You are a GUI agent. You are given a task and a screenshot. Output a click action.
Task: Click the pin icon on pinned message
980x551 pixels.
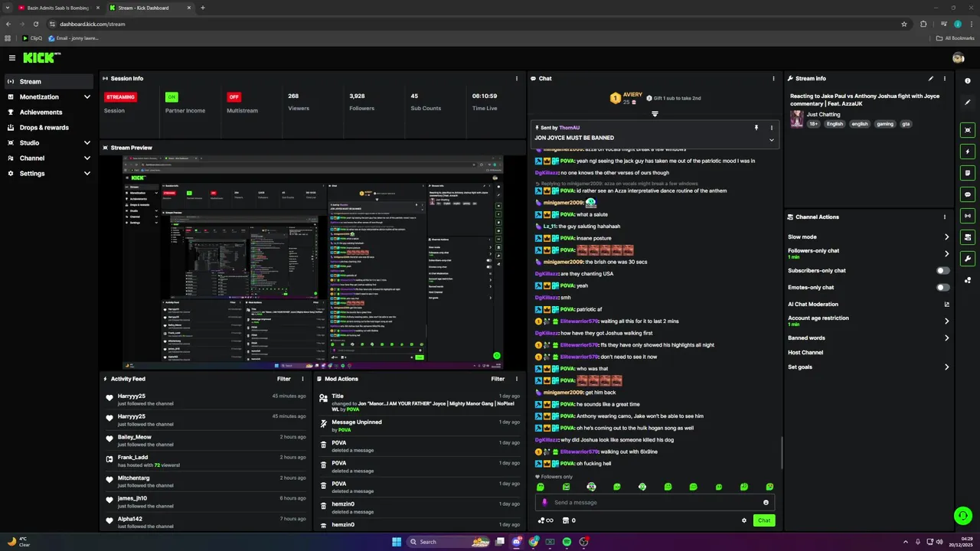tap(756, 128)
